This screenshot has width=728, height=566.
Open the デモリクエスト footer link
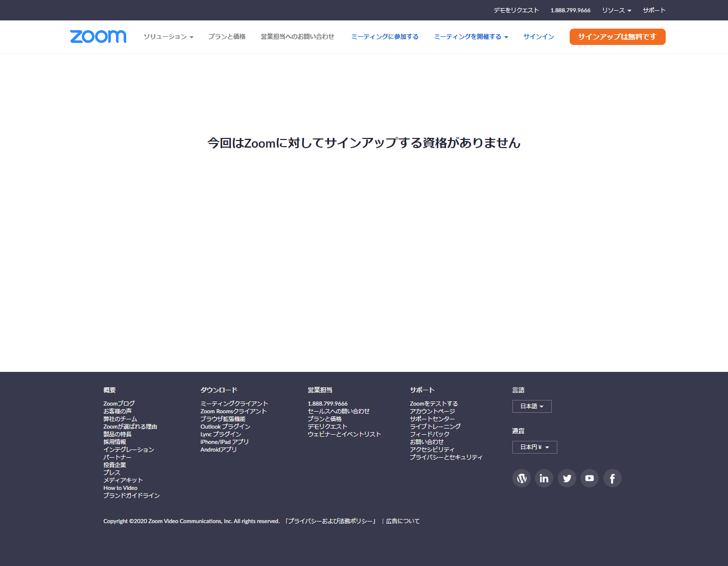[327, 427]
